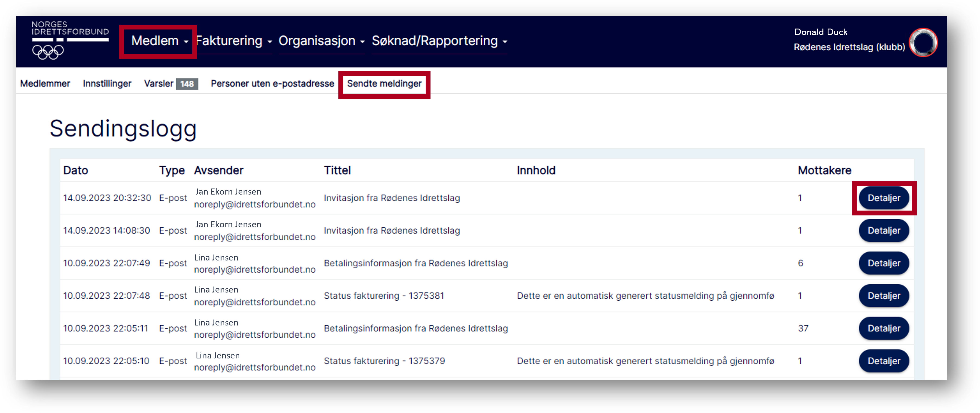This screenshot has width=980, height=413.
Task: Expand the Medlem dropdown menu
Action: coord(160,41)
